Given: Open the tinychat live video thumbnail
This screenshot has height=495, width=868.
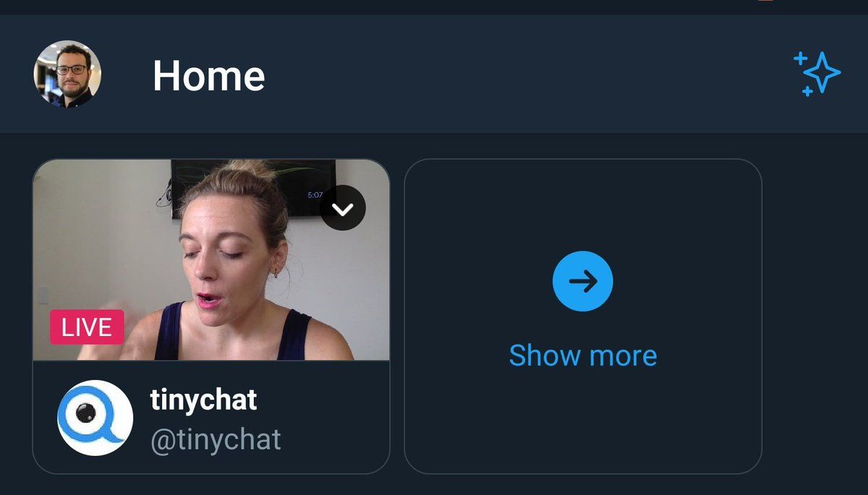Looking at the screenshot, I should (211, 259).
